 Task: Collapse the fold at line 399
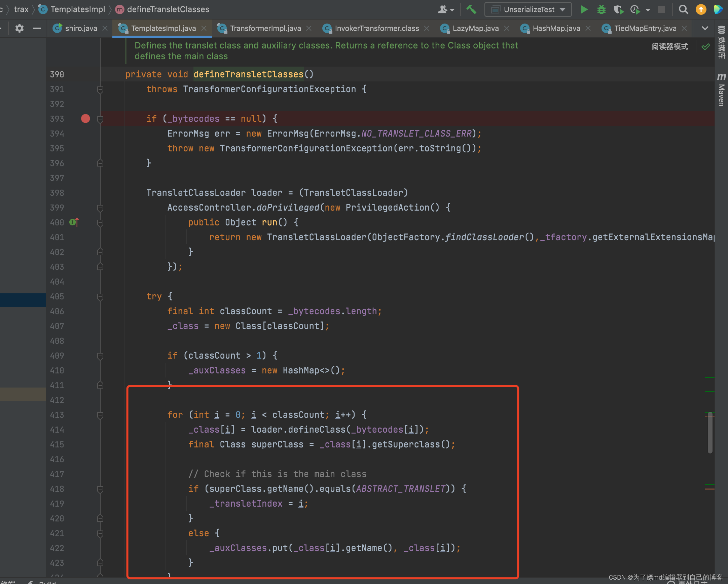100,208
